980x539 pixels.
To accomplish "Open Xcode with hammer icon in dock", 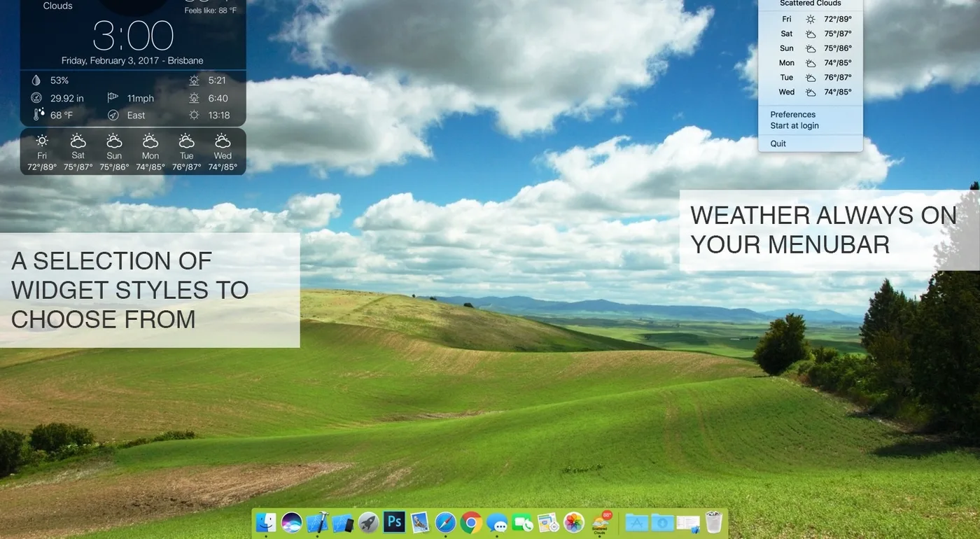I will coord(318,522).
